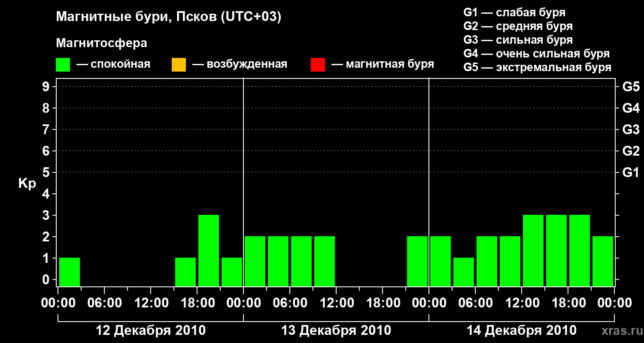Click the green 'спокойная' legend swatch
Viewport: 644px width, 343px height.
63,65
